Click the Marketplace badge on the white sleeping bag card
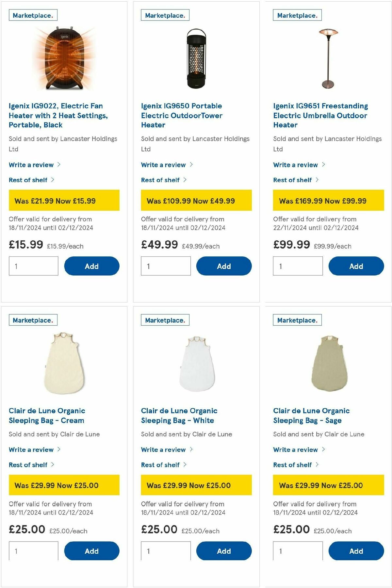This screenshot has width=392, height=588. click(165, 320)
